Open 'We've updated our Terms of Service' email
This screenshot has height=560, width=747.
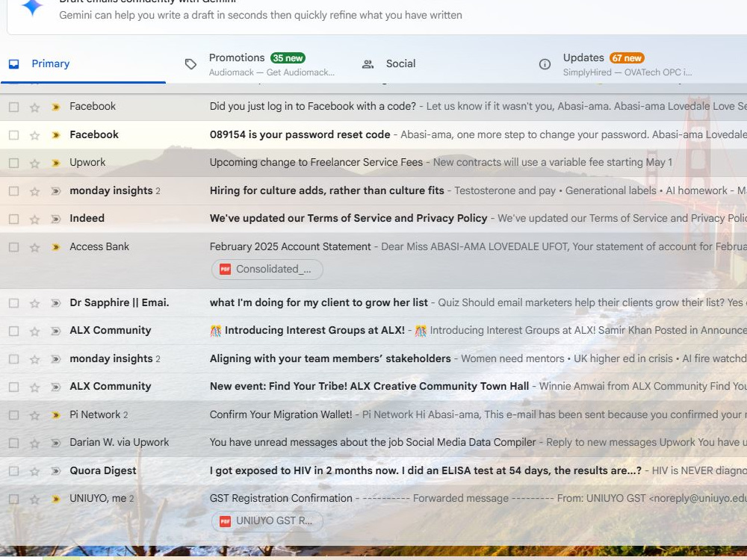373,219
